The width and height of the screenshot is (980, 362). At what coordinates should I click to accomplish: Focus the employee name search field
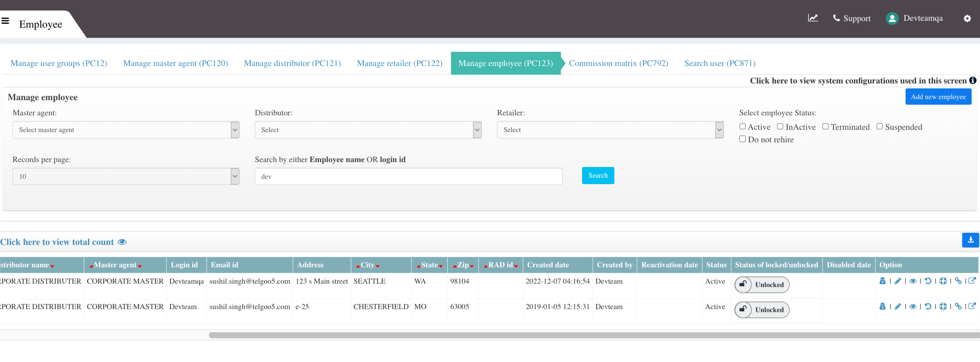[409, 177]
